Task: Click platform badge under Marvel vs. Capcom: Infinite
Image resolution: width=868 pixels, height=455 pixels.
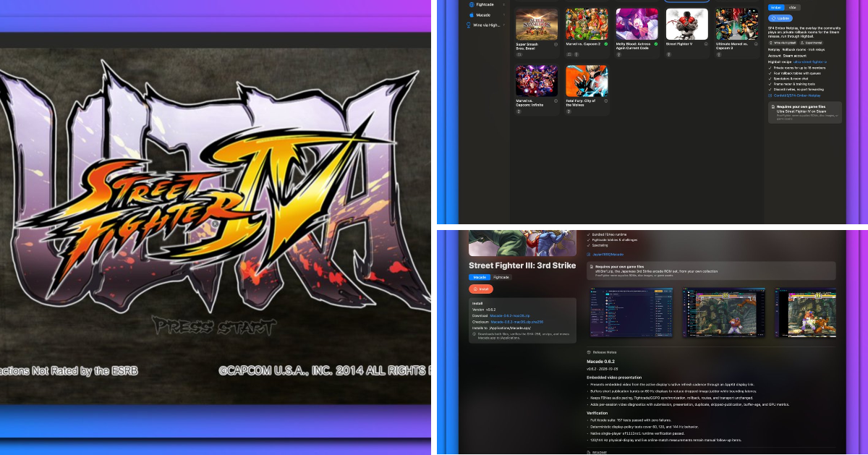Action: (519, 112)
